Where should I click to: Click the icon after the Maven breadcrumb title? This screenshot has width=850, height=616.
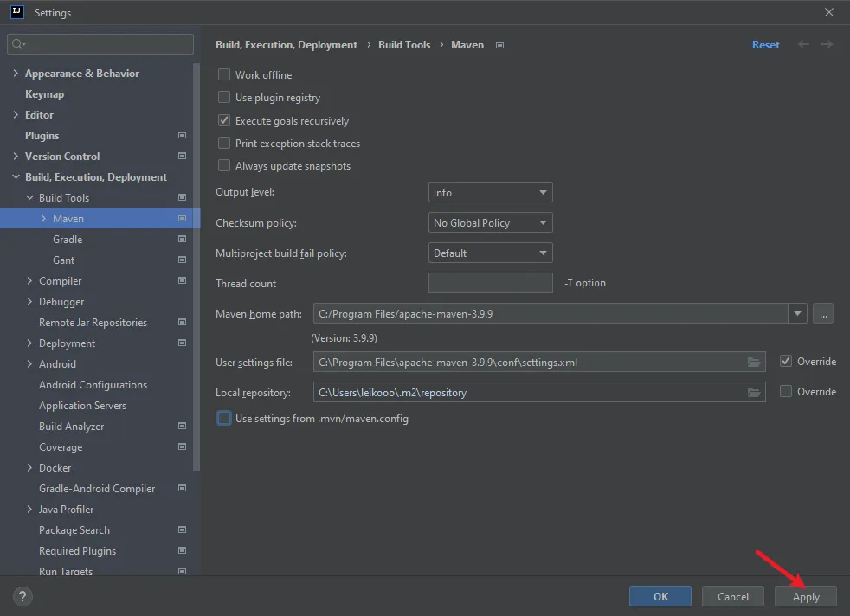click(x=499, y=45)
